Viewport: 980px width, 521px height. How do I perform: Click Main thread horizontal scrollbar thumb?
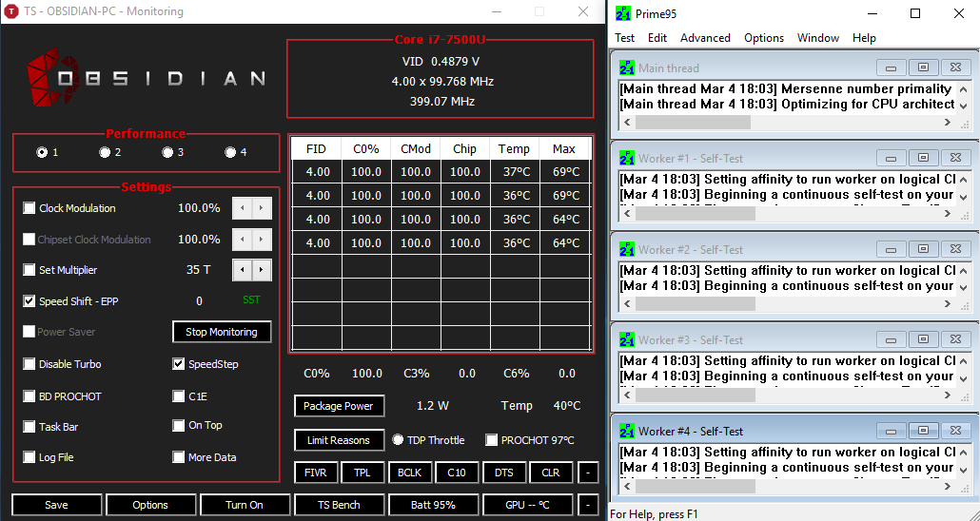coord(693,123)
